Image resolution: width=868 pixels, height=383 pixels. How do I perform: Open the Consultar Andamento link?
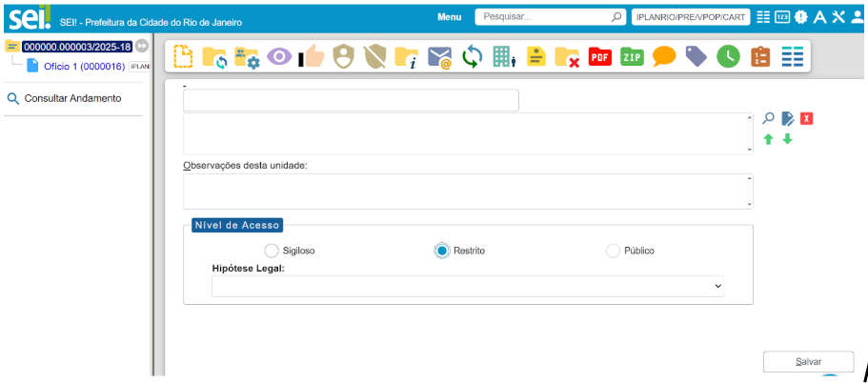click(71, 98)
